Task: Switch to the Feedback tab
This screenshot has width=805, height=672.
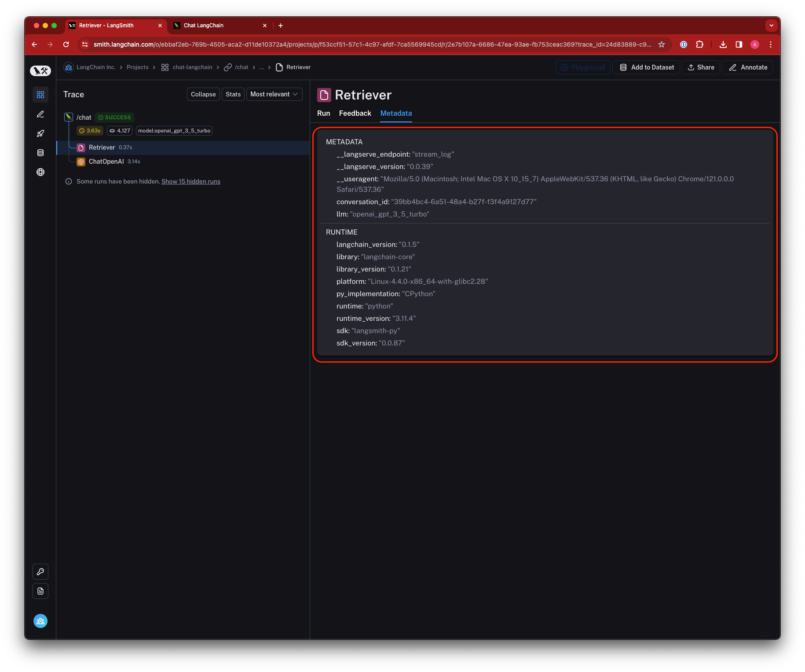Action: (x=355, y=114)
